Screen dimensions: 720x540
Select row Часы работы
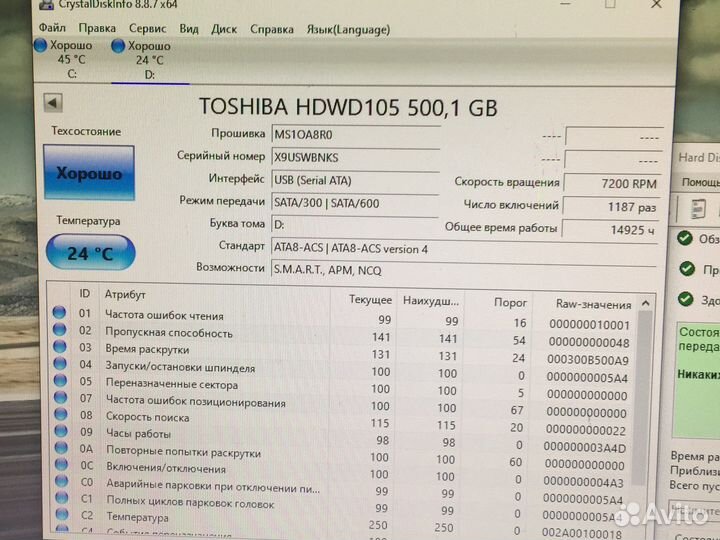342,439
